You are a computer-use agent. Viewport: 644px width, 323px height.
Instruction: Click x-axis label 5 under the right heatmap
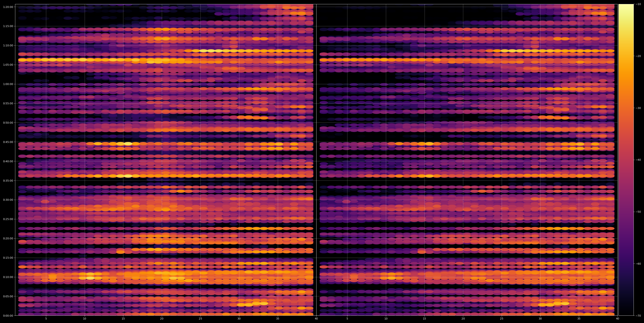347,319
